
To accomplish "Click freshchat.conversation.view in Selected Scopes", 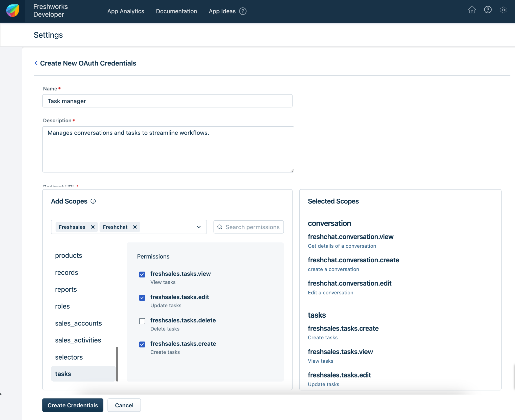I will pos(350,237).
